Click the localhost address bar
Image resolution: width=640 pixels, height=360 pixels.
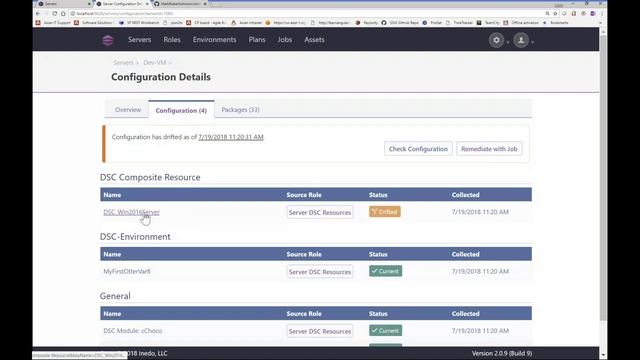click(306, 13)
